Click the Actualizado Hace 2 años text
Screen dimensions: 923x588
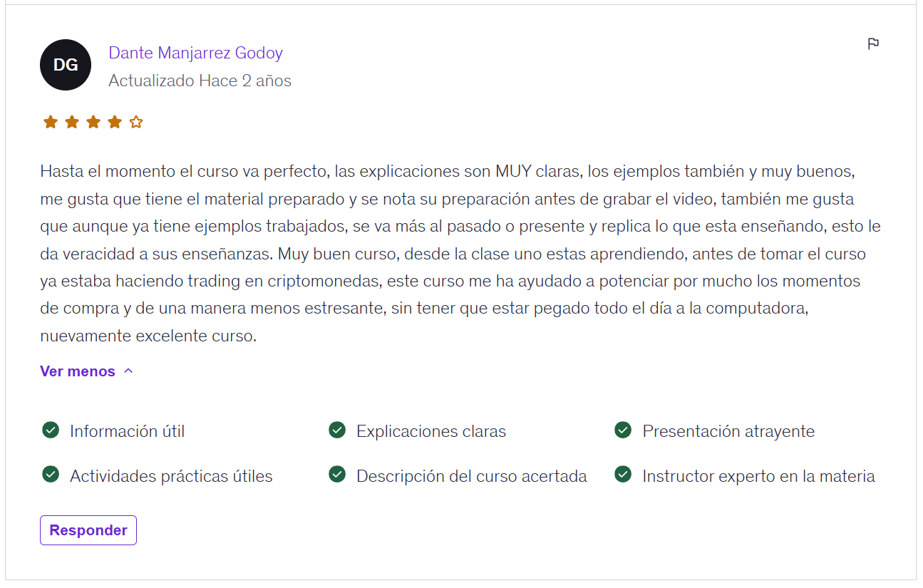pyautogui.click(x=200, y=81)
